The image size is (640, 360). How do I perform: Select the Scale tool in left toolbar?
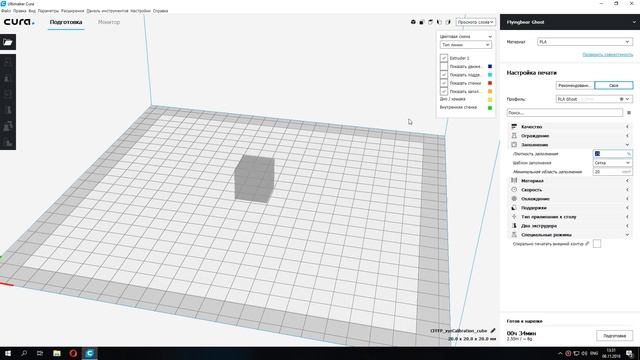(x=8, y=78)
